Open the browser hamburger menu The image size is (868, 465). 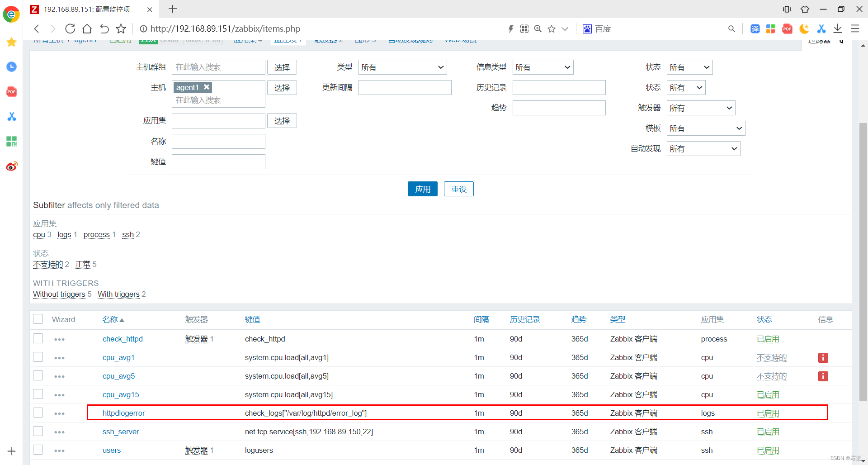click(855, 29)
